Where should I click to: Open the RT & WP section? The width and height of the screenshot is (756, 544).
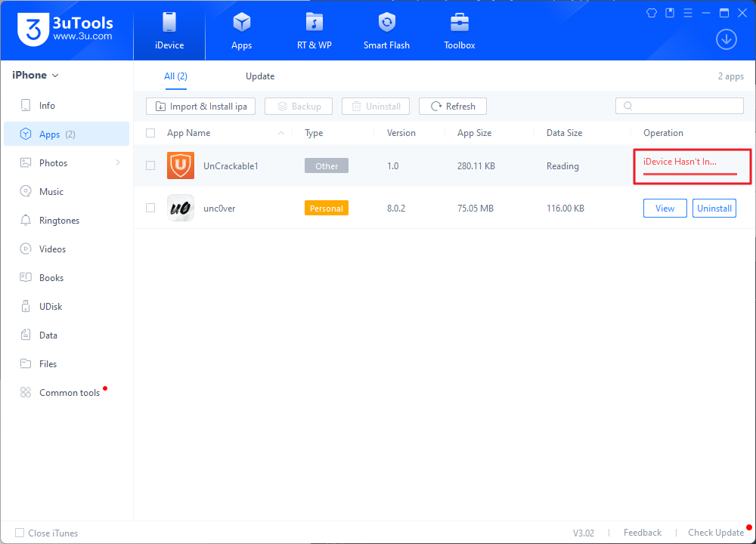click(314, 31)
